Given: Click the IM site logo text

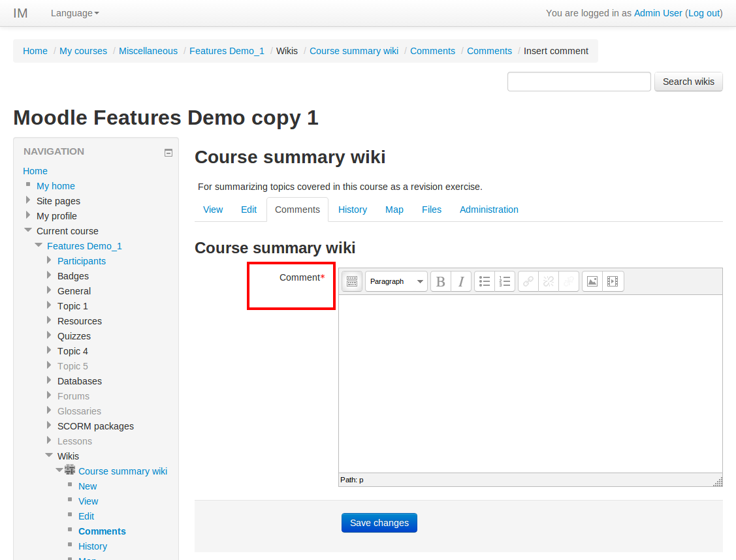Looking at the screenshot, I should pos(20,13).
